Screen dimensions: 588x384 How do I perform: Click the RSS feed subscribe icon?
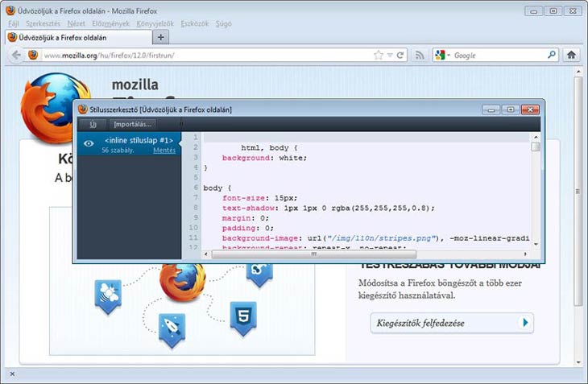[420, 56]
